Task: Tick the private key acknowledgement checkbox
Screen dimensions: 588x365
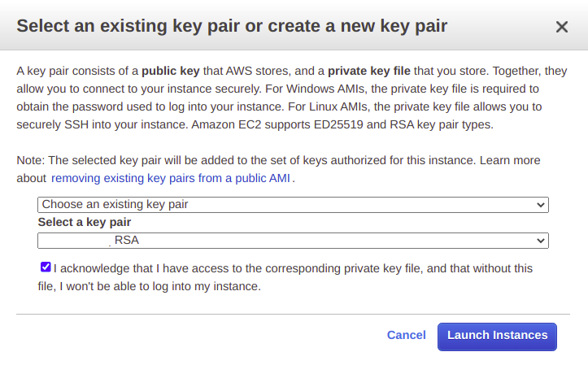Action: (x=46, y=267)
